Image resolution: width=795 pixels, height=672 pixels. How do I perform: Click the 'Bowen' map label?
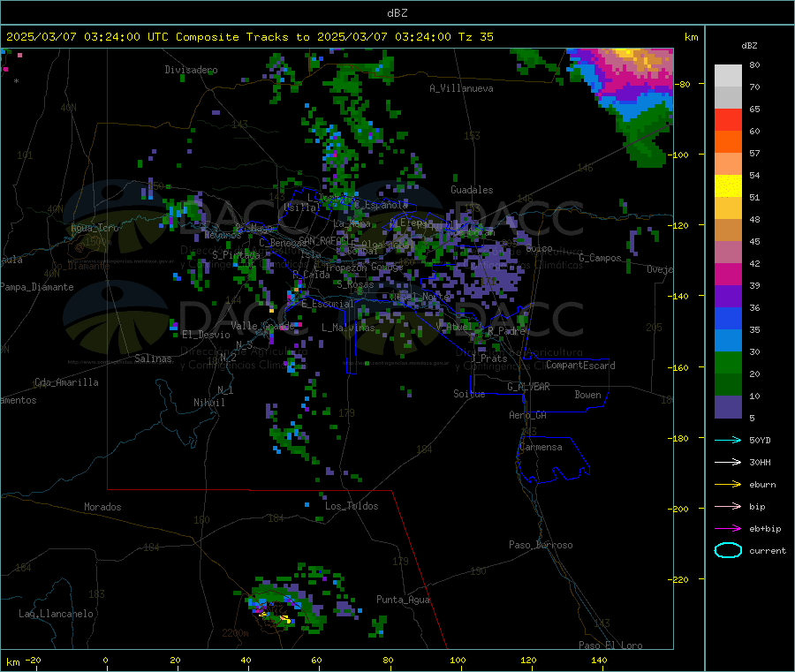click(x=588, y=395)
